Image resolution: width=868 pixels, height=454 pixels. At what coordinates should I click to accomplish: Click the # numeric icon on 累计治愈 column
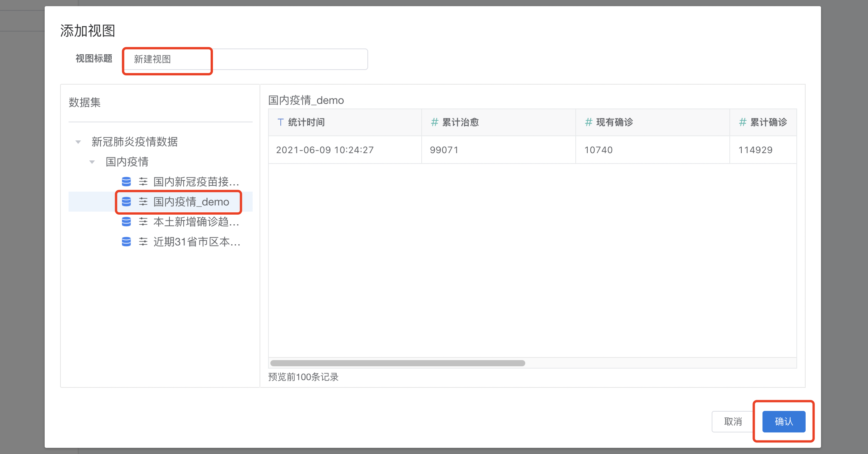tap(434, 122)
